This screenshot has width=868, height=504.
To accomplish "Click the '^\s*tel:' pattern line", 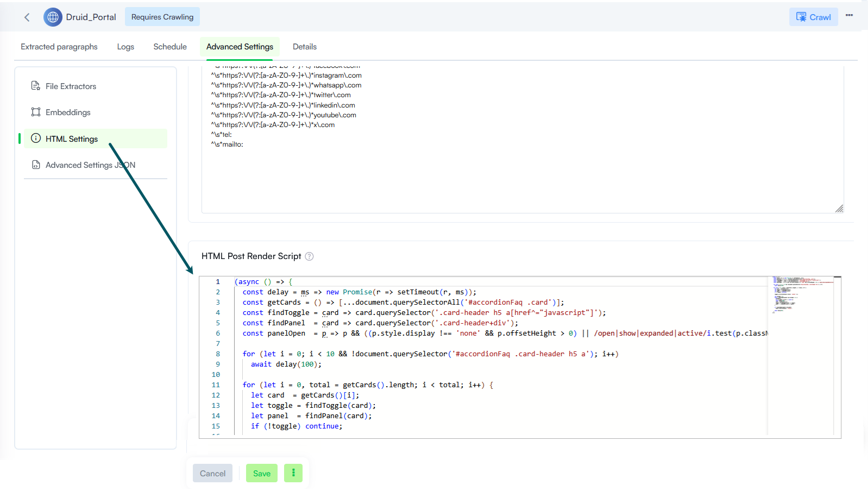I will [x=221, y=135].
